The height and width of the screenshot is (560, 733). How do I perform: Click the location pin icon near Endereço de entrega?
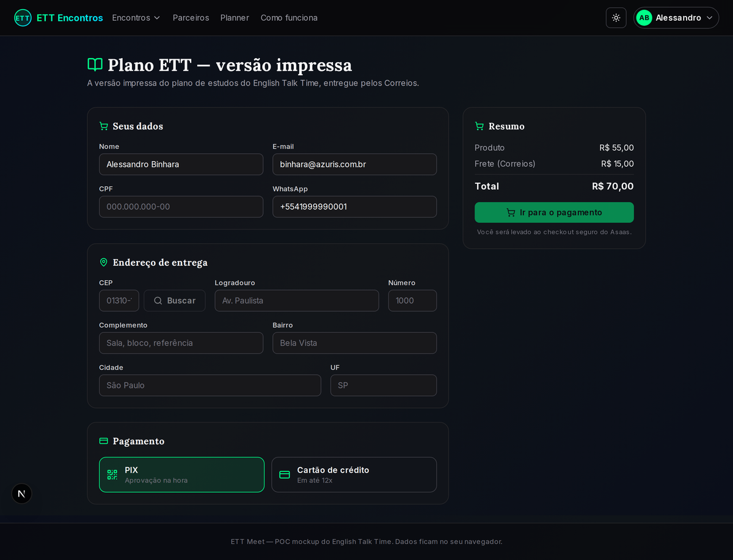(x=104, y=262)
